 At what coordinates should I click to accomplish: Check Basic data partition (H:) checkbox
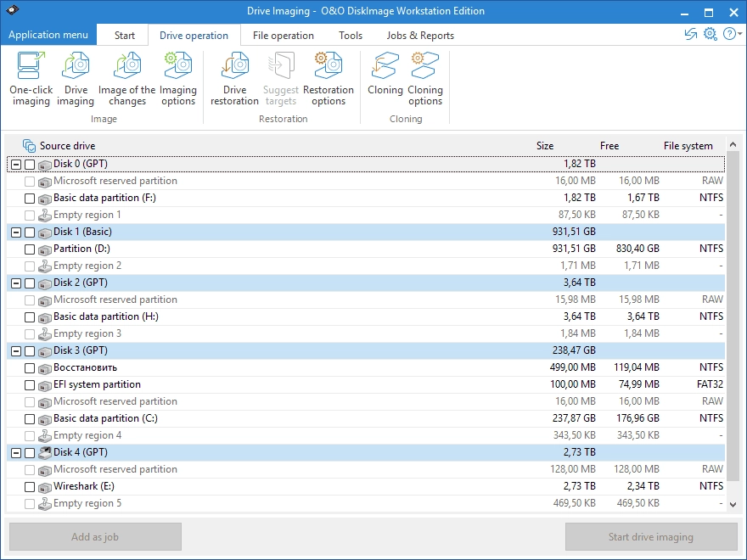coord(30,317)
